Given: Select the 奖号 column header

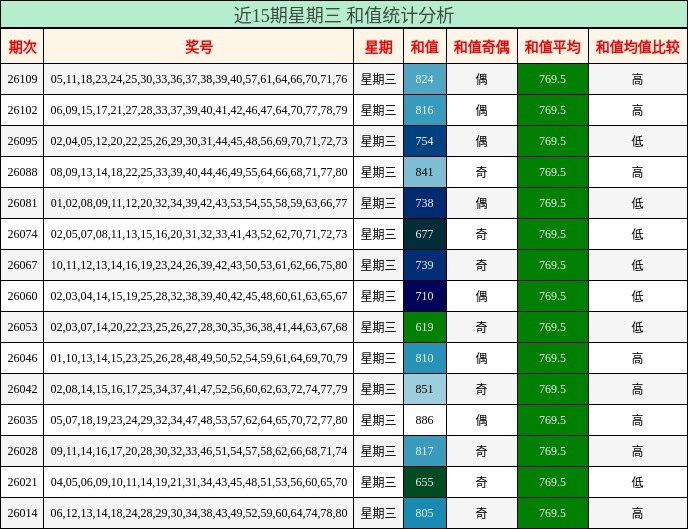Looking at the screenshot, I should 199,46.
